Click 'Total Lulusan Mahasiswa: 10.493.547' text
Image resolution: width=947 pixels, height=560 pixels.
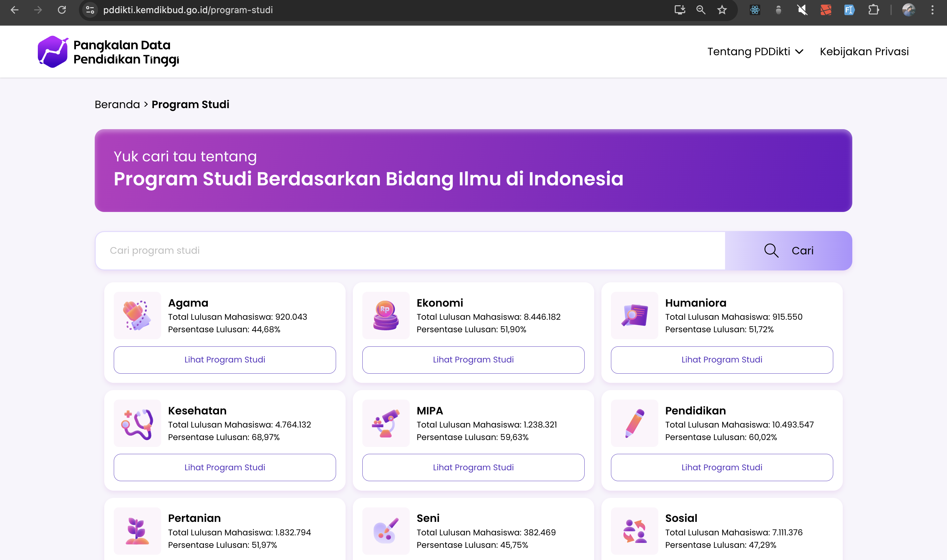(740, 425)
